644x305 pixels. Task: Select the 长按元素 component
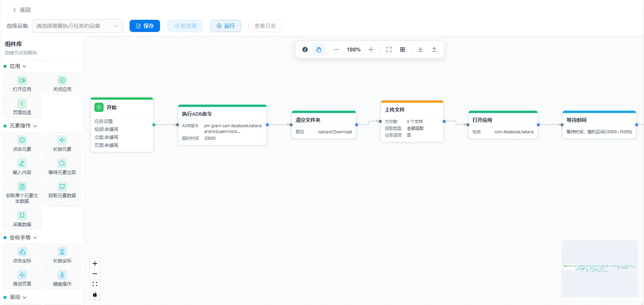coord(62,144)
